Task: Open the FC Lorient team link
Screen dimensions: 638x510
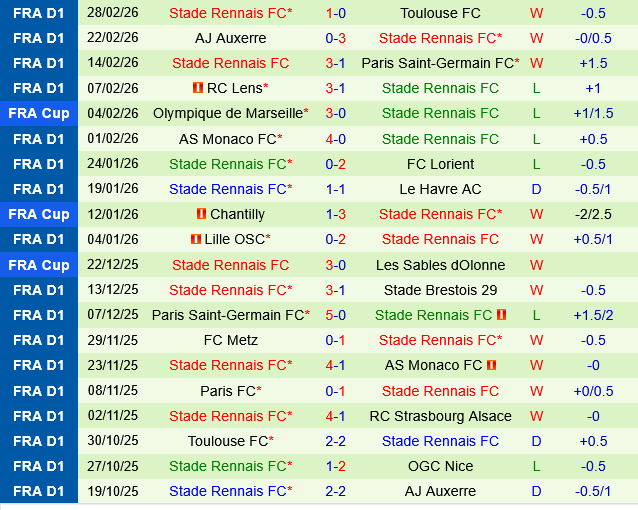Action: [440, 164]
